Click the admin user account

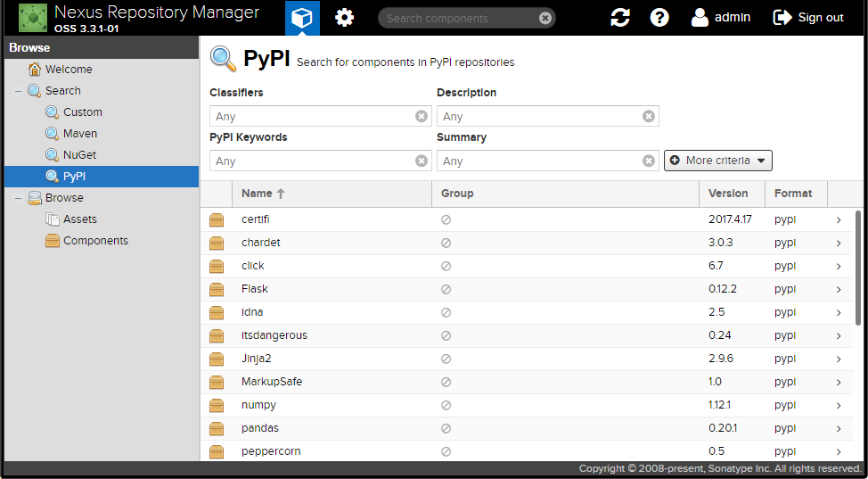coord(721,18)
